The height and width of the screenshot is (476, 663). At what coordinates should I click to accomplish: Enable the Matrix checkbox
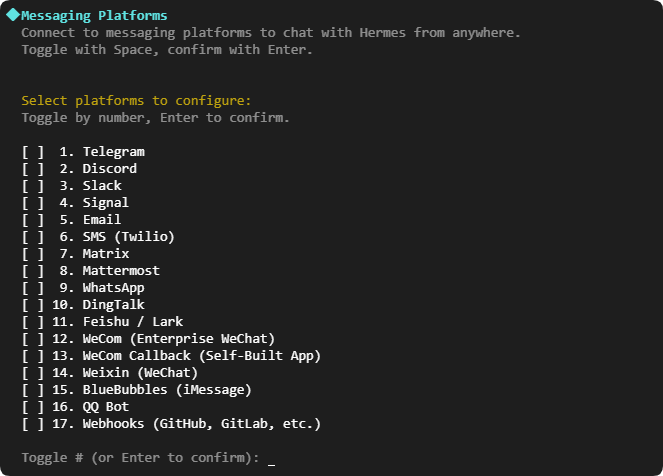pyautogui.click(x=33, y=254)
